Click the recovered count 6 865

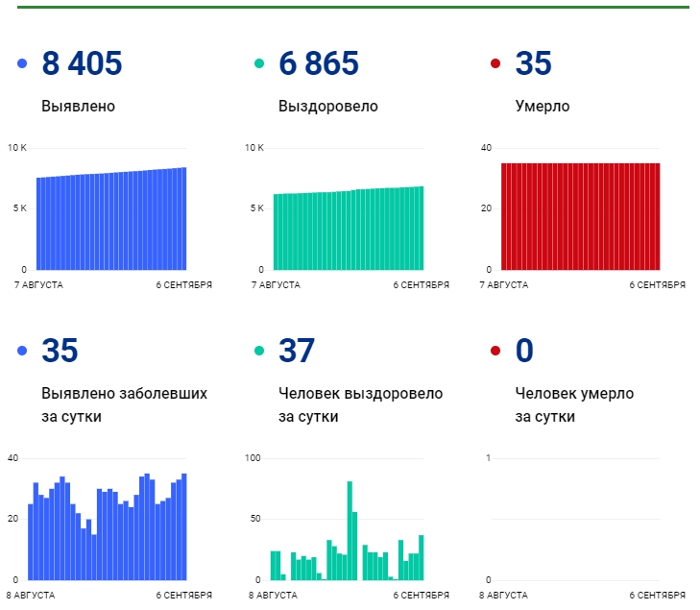[x=319, y=63]
